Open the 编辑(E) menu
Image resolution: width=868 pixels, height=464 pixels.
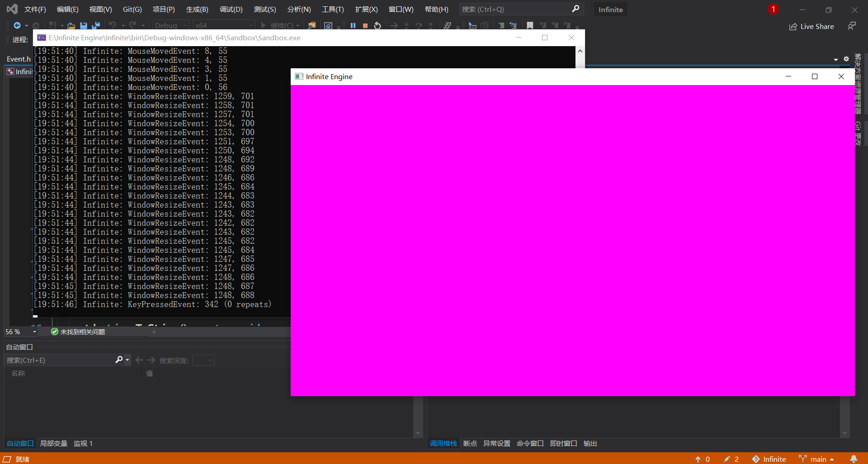(x=68, y=9)
